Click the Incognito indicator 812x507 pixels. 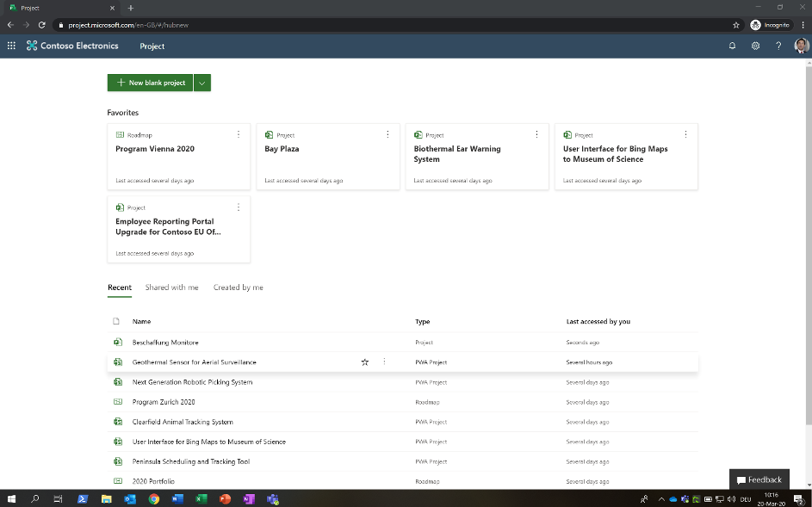pyautogui.click(x=770, y=25)
